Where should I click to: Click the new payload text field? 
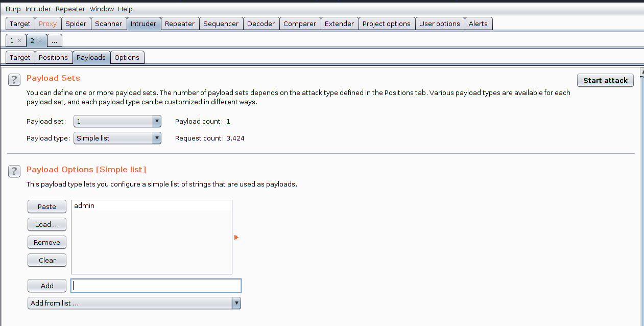click(x=156, y=286)
